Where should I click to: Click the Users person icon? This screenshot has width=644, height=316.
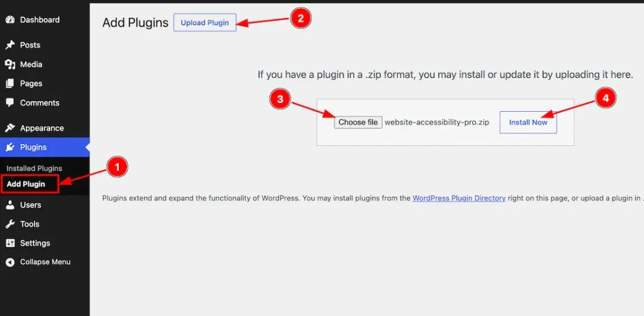(x=10, y=205)
